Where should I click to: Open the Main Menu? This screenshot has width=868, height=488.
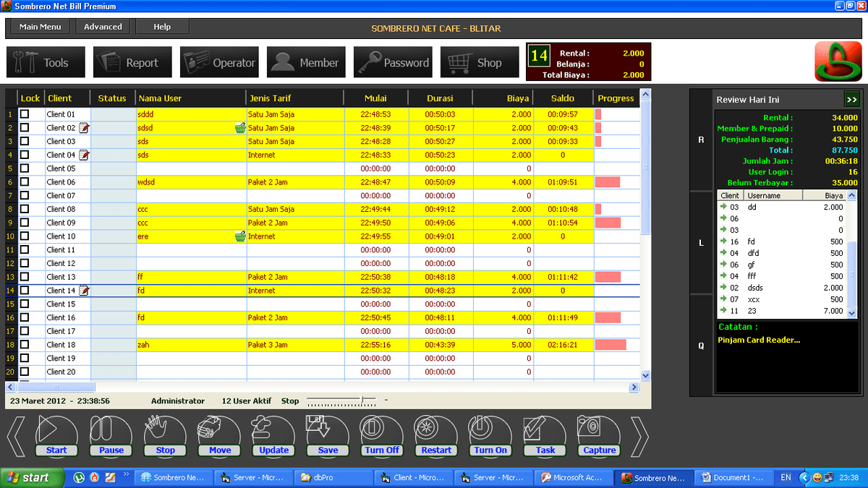pyautogui.click(x=41, y=27)
